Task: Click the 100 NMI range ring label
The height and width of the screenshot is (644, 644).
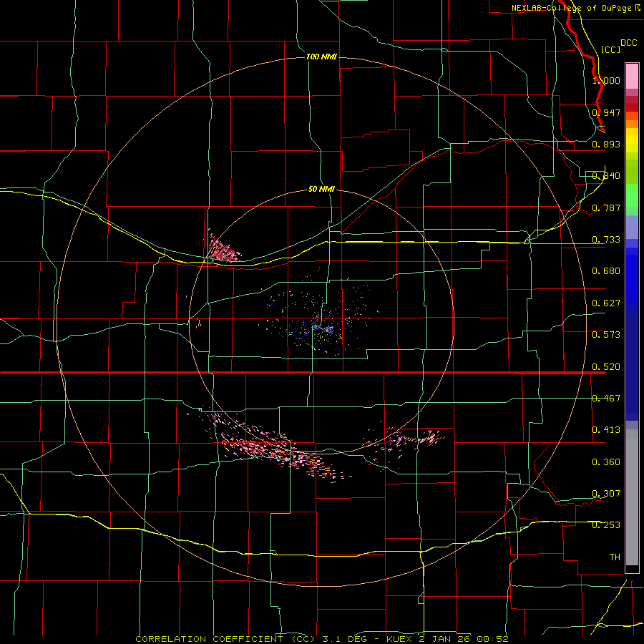Action: tap(321, 57)
